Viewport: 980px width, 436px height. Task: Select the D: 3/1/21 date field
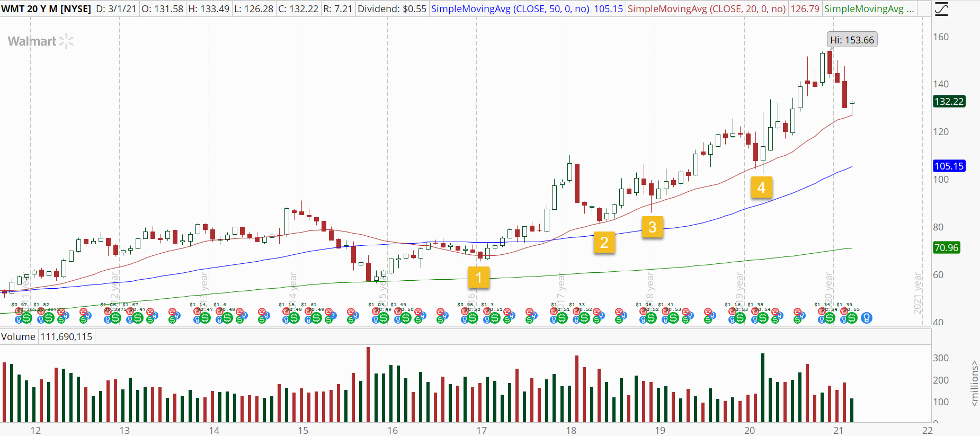pos(116,9)
